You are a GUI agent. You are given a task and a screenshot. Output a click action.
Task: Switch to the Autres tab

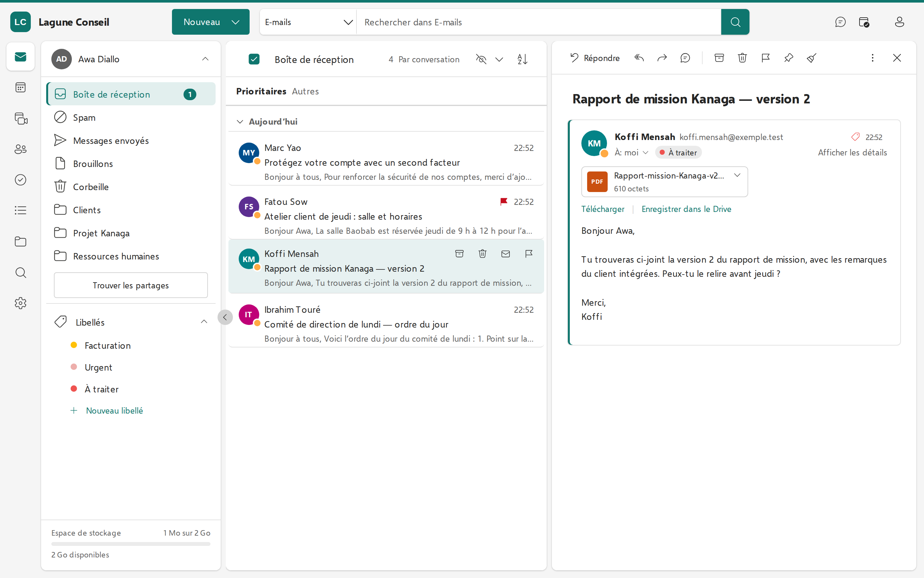tap(305, 92)
